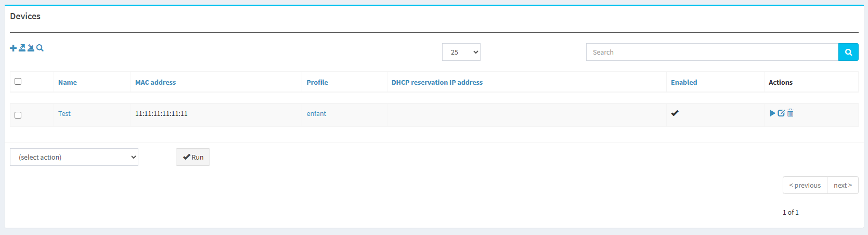Image resolution: width=868 pixels, height=235 pixels.
Task: Check the checkbox for the Test row
Action: (x=18, y=115)
